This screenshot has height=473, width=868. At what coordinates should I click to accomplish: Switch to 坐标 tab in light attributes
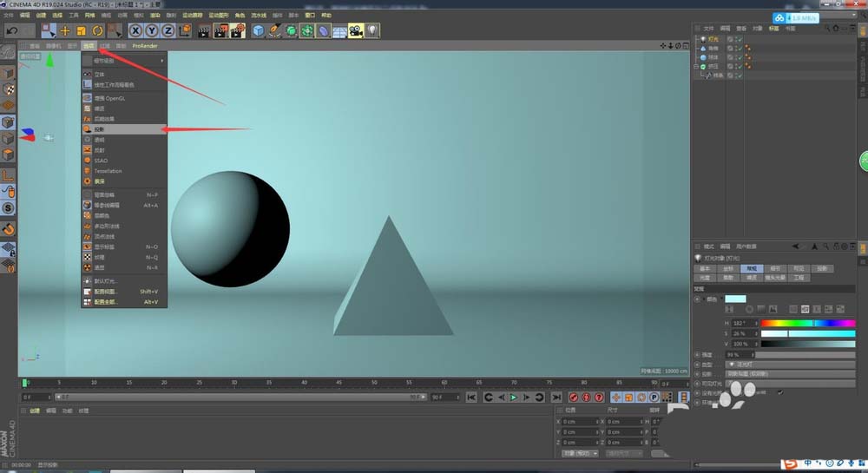[x=728, y=268]
